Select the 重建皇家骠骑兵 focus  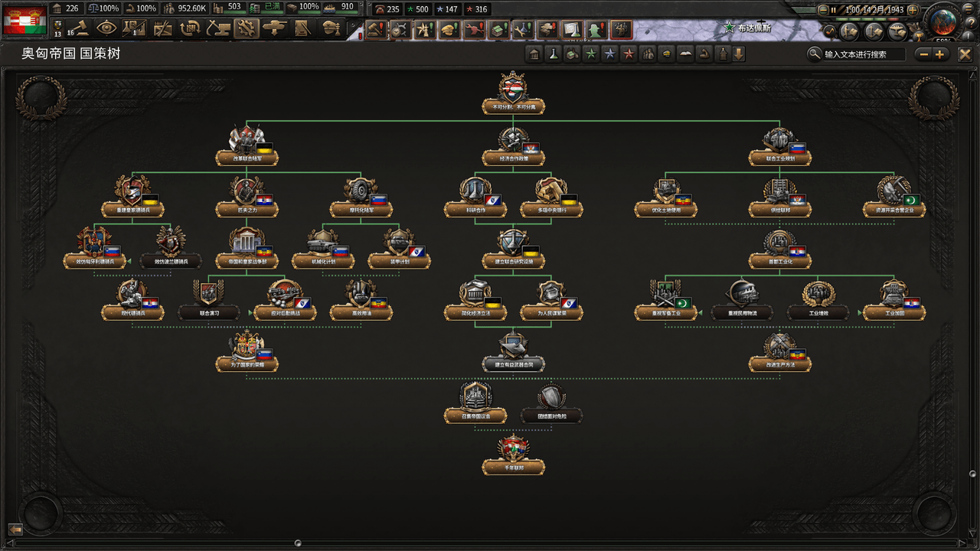point(132,196)
